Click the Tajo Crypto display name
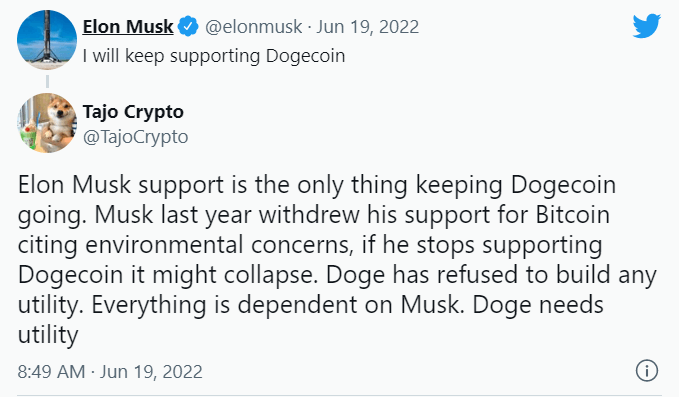Image resolution: width=679 pixels, height=397 pixels. tap(133, 112)
